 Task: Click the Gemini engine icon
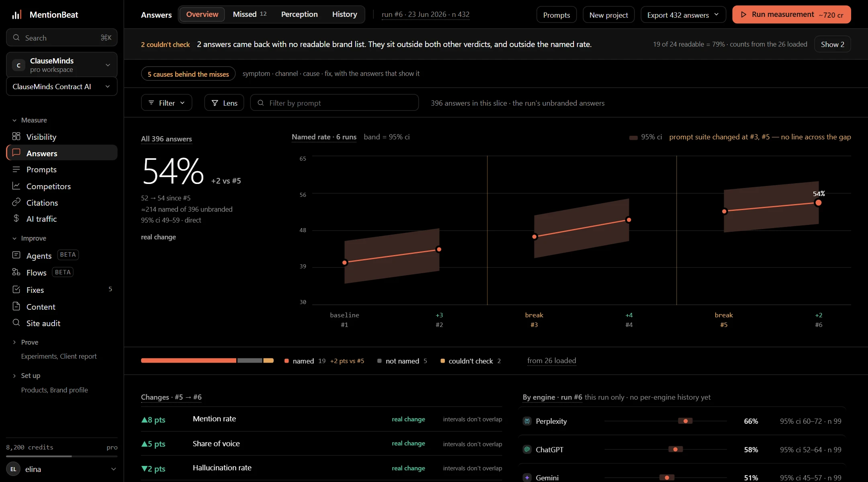click(x=527, y=478)
